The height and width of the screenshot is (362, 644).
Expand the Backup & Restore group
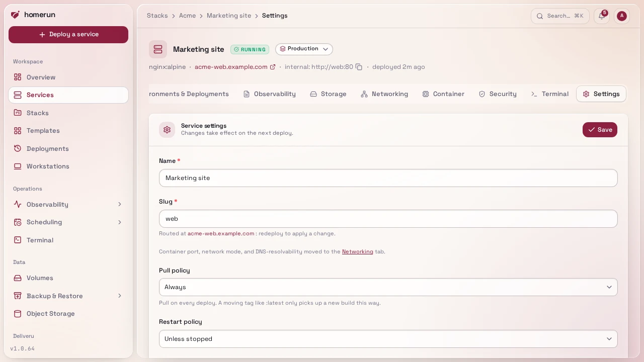tap(68, 296)
